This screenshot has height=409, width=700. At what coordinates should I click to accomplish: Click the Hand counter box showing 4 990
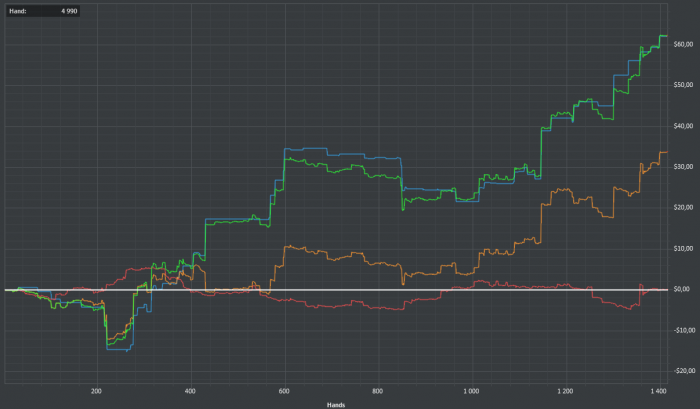pos(43,11)
